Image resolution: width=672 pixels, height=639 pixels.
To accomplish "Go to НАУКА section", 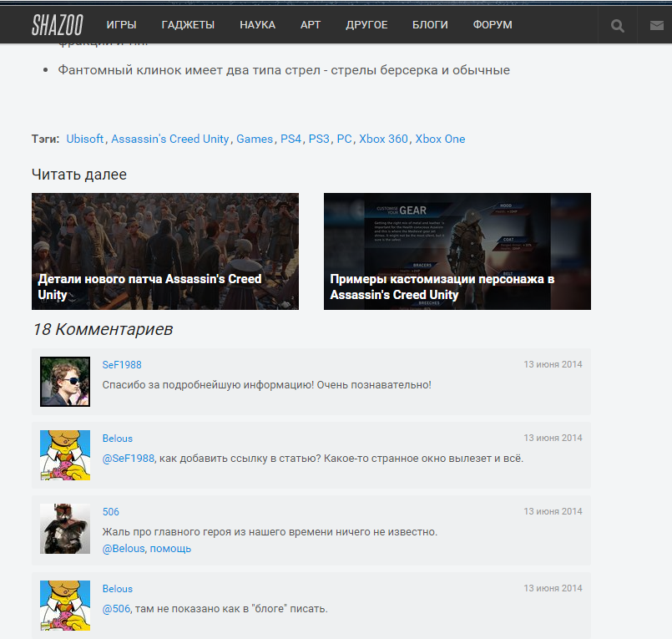I will point(257,25).
